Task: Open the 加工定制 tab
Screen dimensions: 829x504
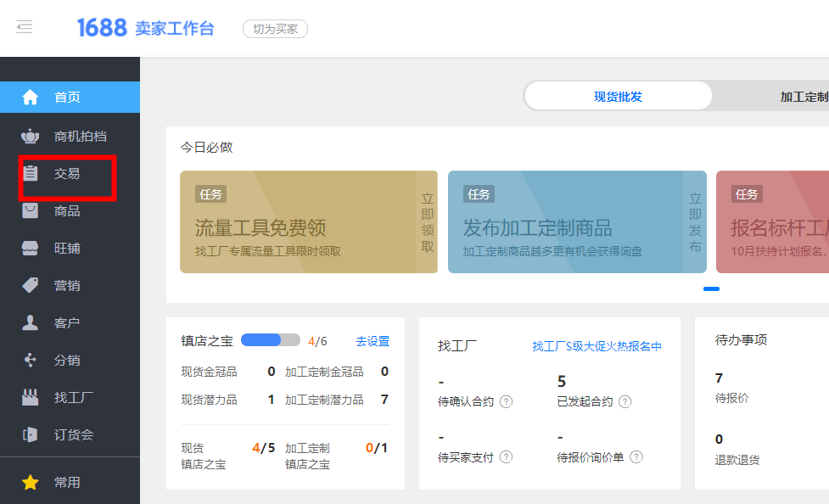Action: click(x=803, y=95)
